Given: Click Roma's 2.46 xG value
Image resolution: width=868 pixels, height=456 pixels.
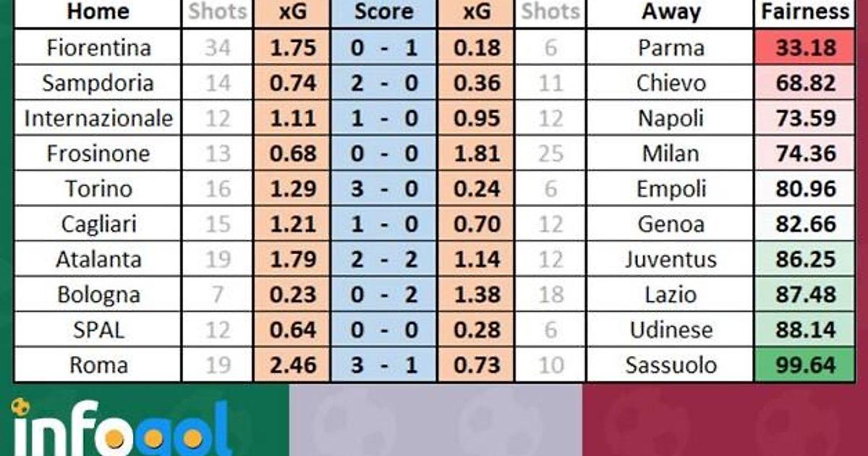Looking at the screenshot, I should coord(292,366).
